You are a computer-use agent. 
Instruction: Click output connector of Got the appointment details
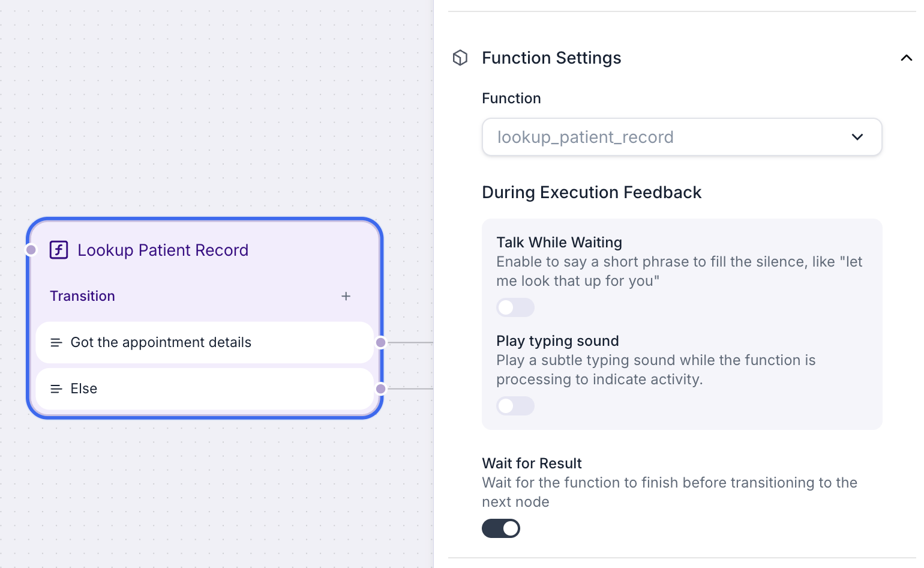(x=381, y=342)
